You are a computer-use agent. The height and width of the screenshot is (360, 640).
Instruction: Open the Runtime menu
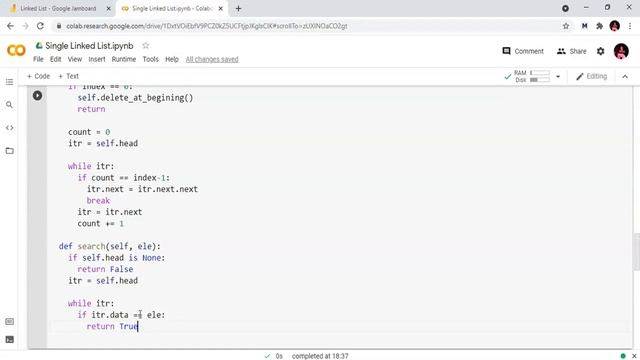[x=124, y=59]
